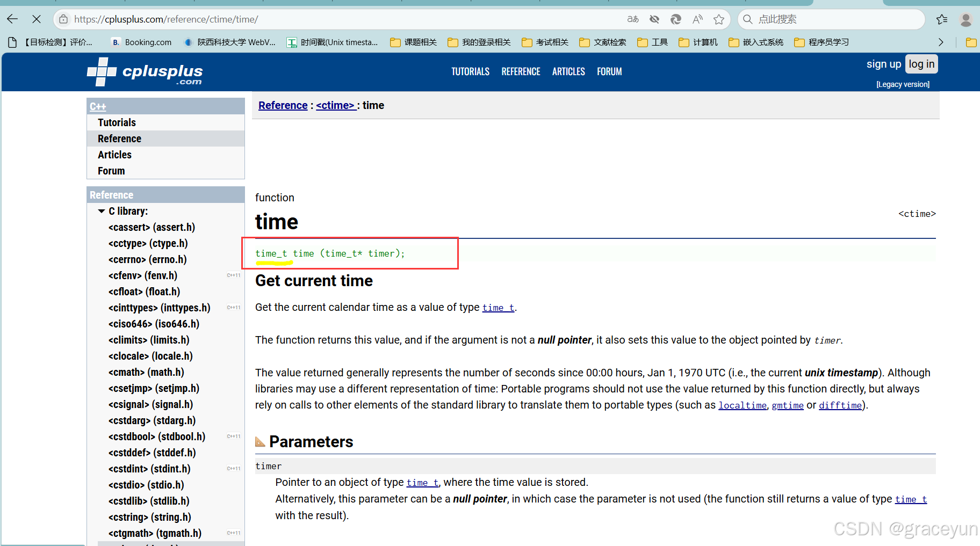The width and height of the screenshot is (980, 546).
Task: Click the sign up link
Action: [x=884, y=64]
